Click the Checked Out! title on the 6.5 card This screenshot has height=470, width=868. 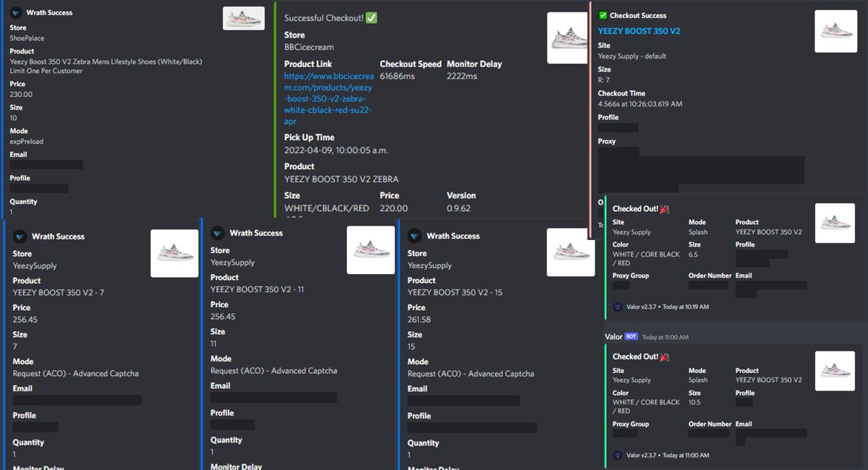pos(635,209)
